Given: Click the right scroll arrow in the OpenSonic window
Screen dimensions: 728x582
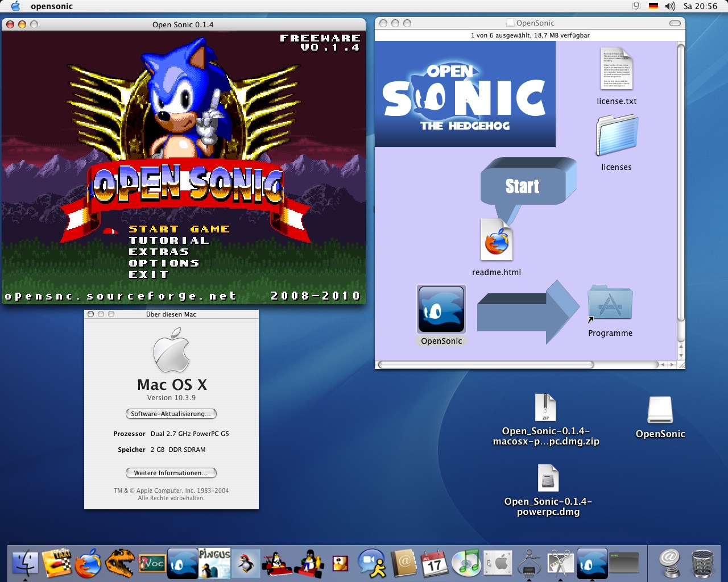Looking at the screenshot, I should coord(672,364).
